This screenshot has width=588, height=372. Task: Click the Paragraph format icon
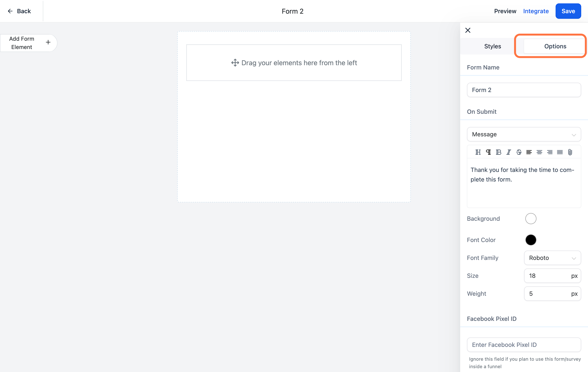tap(488, 152)
